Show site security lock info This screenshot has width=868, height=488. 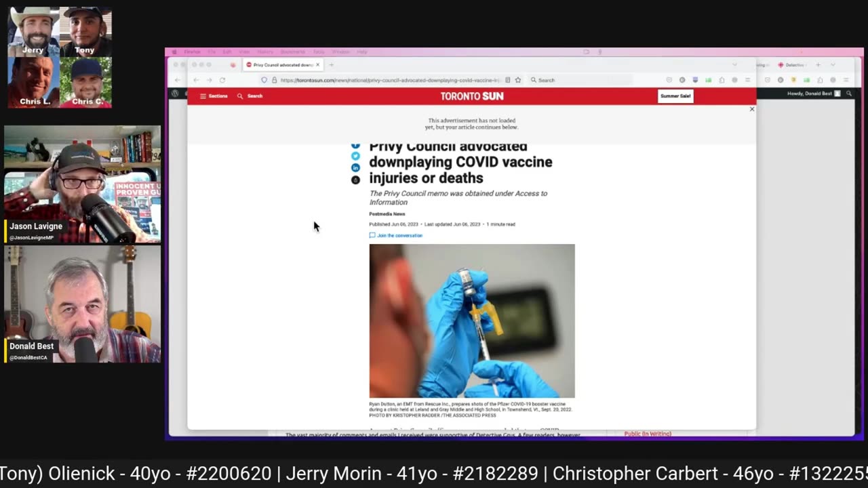274,80
